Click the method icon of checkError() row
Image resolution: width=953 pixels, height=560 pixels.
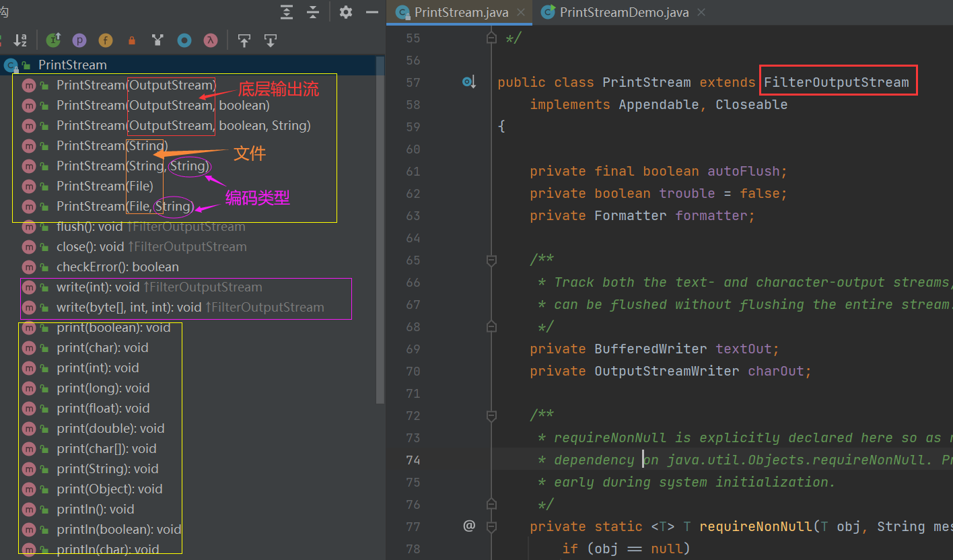click(28, 267)
